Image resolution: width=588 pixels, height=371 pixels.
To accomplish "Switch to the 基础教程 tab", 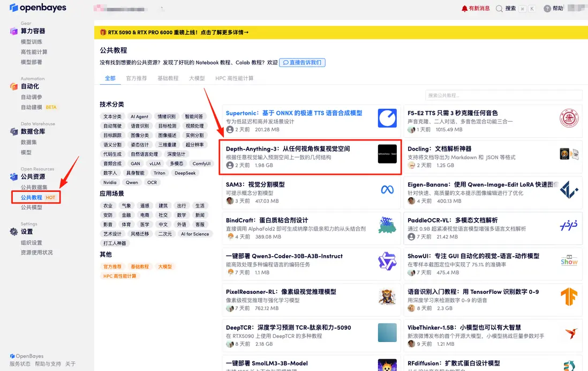I will pos(168,78).
